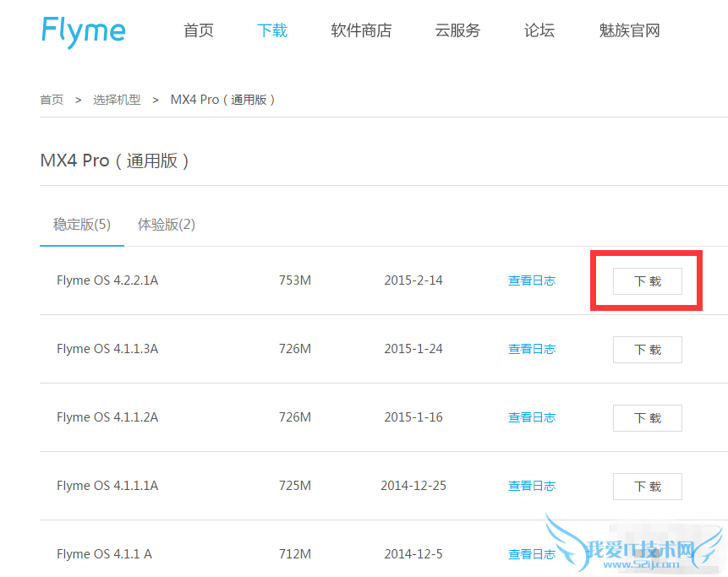
Task: View the changelog for Flyme OS 4.2.2.1A
Action: (x=531, y=280)
